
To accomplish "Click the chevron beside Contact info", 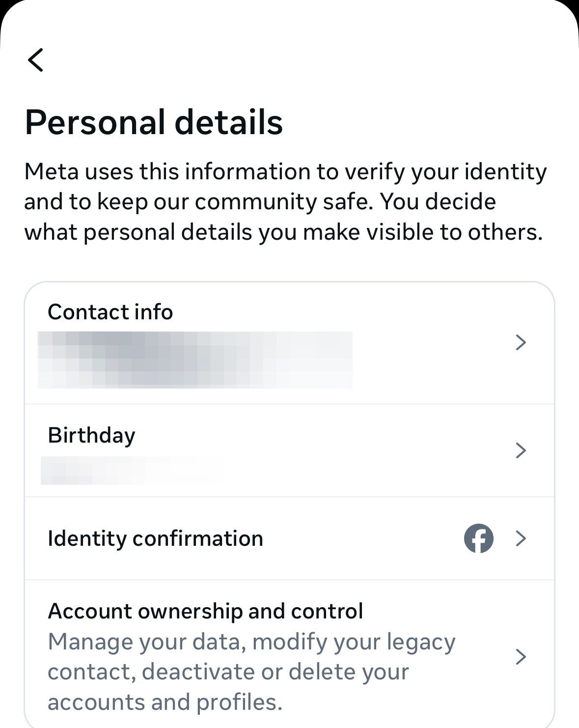I will (521, 342).
